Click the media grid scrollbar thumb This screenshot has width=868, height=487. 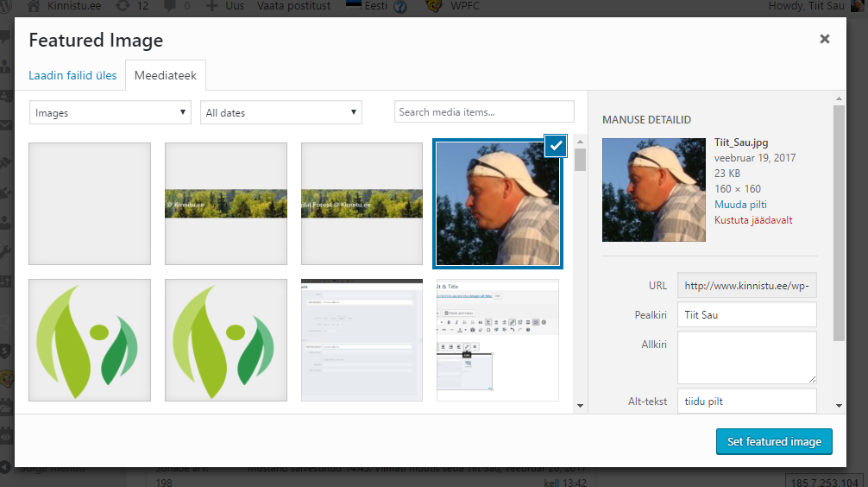coord(580,160)
